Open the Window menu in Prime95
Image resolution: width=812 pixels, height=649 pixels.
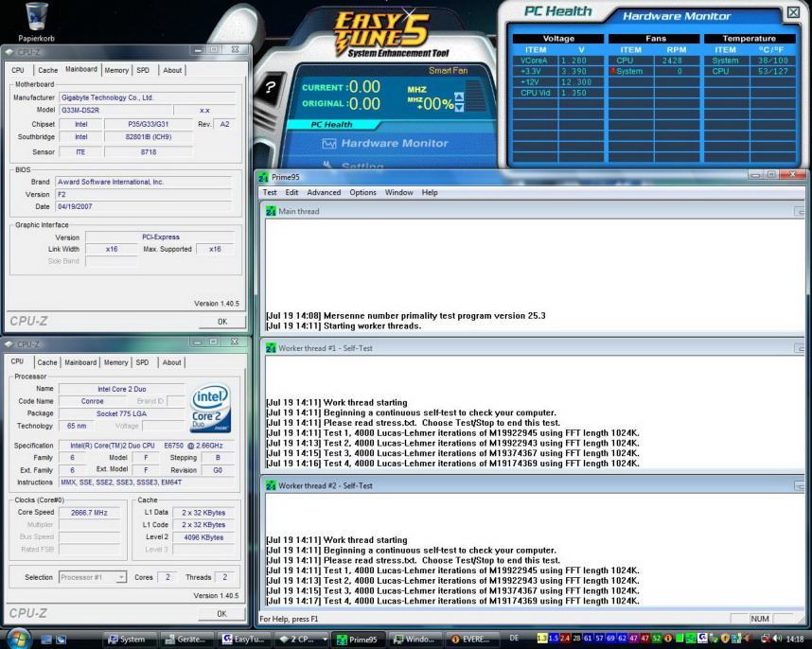coord(398,193)
